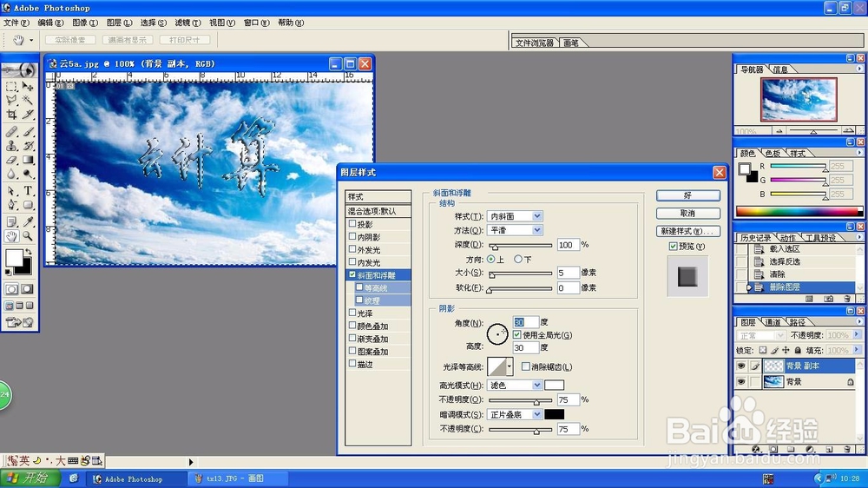868x488 pixels.
Task: Open 光泽等高线 picker arrow
Action: [510, 366]
